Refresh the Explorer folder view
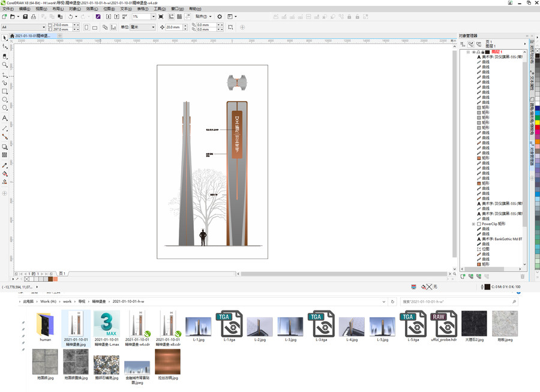The width and height of the screenshot is (540, 392). (x=392, y=302)
